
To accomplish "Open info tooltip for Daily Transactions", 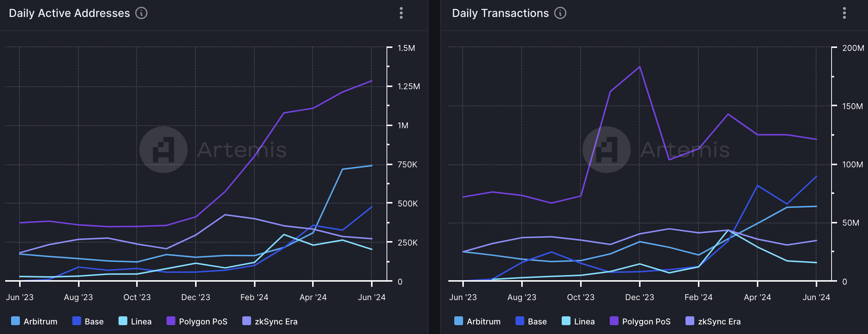I will click(560, 13).
